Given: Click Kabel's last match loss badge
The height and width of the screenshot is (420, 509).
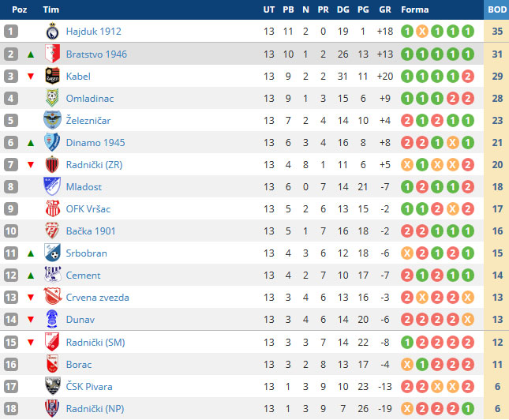Looking at the screenshot, I should click(x=467, y=76).
